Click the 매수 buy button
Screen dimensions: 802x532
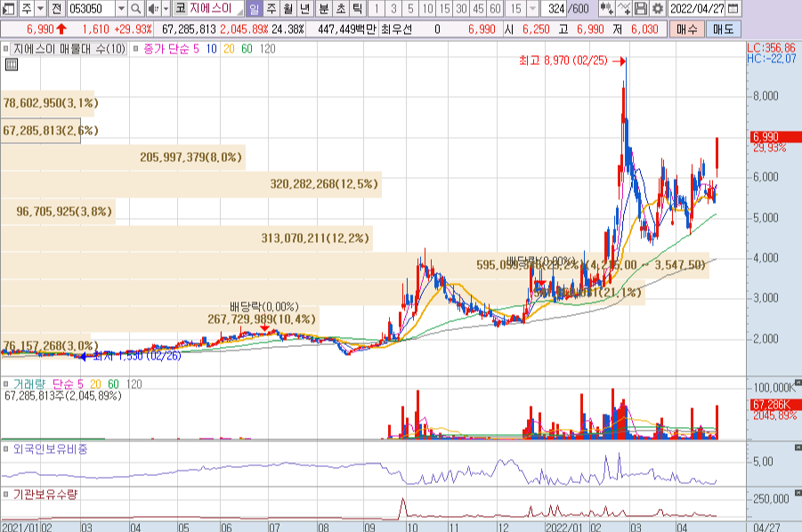click(686, 29)
